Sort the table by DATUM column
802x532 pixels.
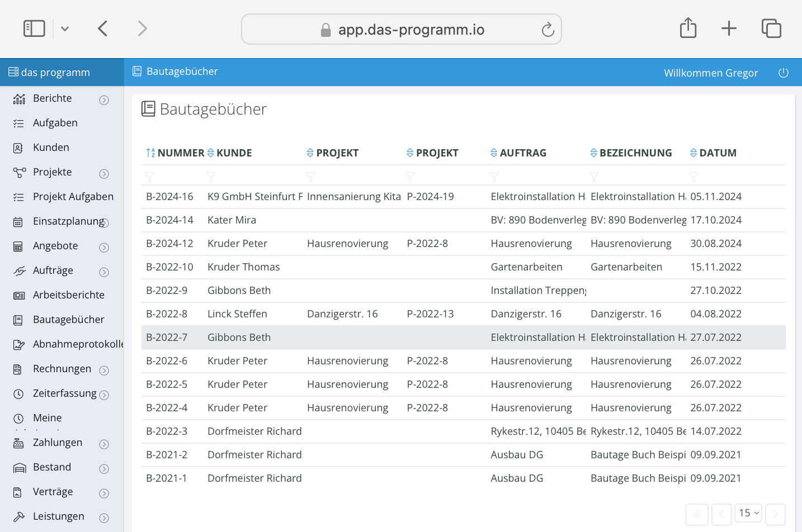pyautogui.click(x=713, y=153)
